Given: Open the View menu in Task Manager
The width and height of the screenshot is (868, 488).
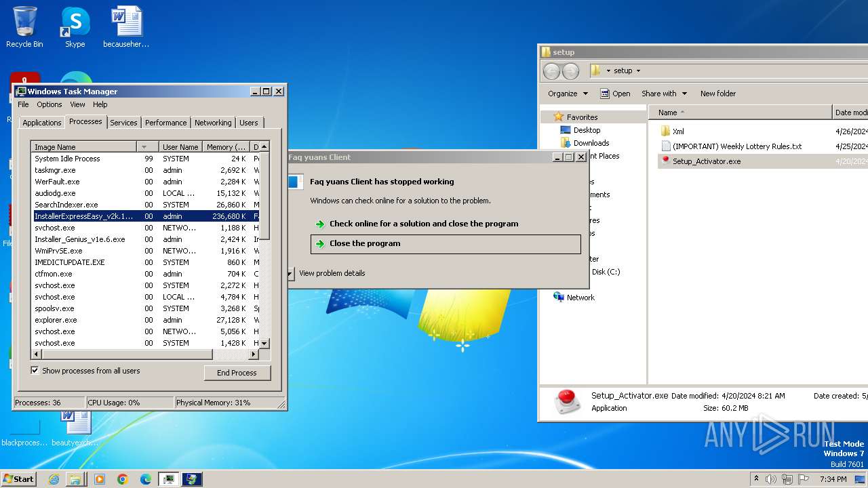Looking at the screenshot, I should [77, 104].
